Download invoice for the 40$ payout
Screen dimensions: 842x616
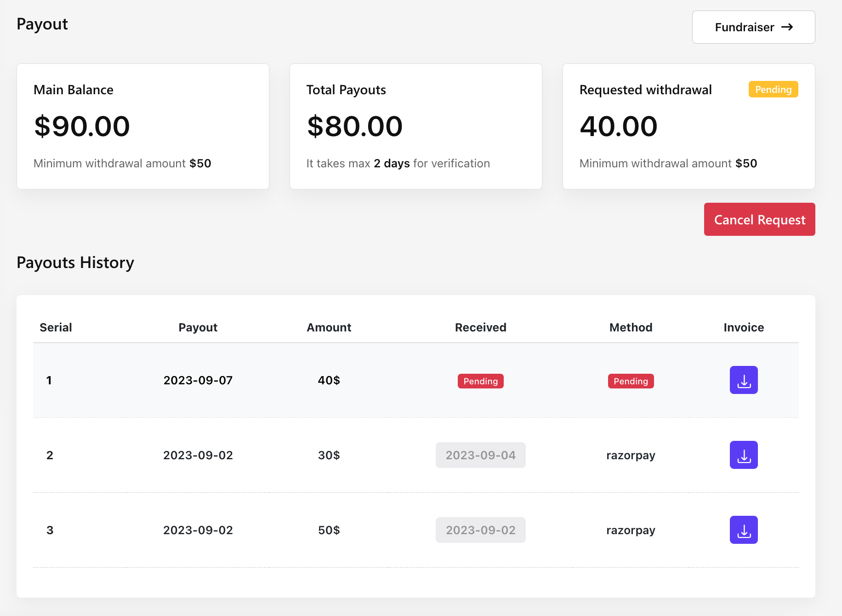[744, 380]
